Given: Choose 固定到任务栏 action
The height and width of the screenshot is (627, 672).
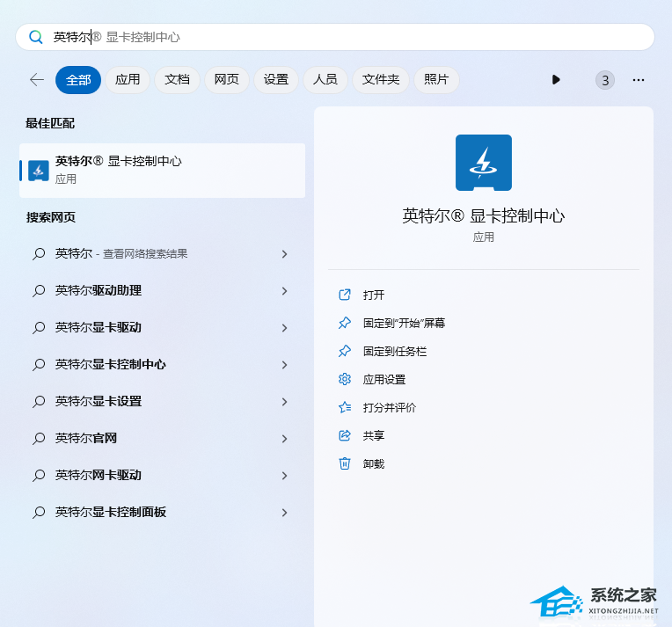Looking at the screenshot, I should 395,352.
